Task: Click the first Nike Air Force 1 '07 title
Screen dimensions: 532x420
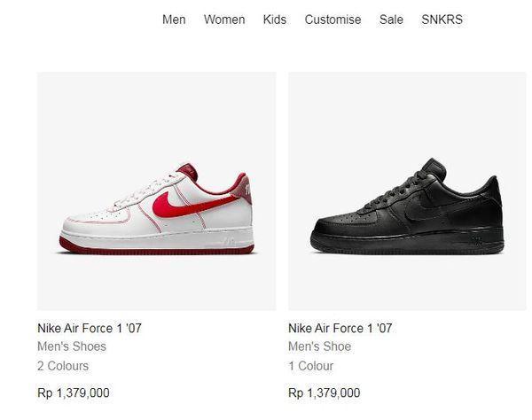Action: pos(90,328)
